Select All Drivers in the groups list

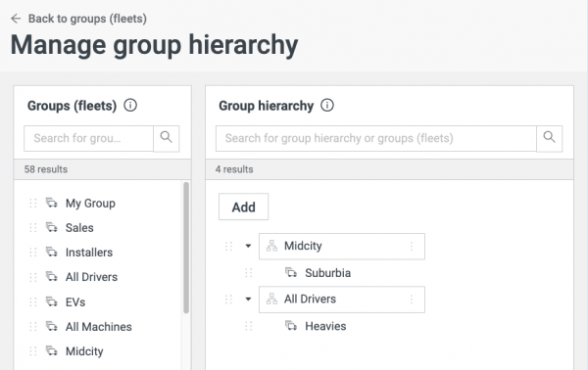pos(91,277)
